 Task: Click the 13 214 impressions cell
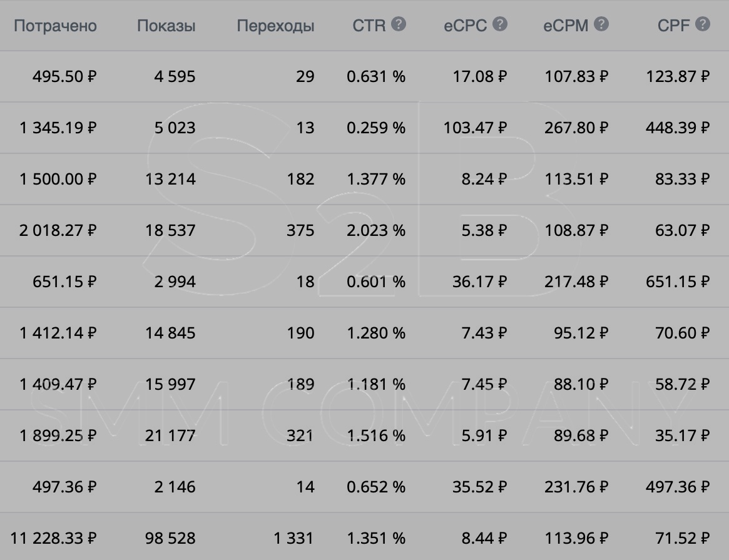[170, 179]
